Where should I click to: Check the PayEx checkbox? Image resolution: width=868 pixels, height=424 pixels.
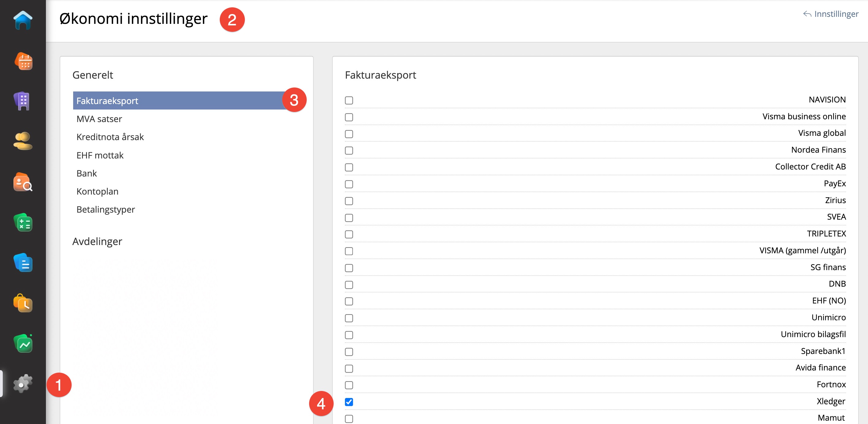(349, 184)
